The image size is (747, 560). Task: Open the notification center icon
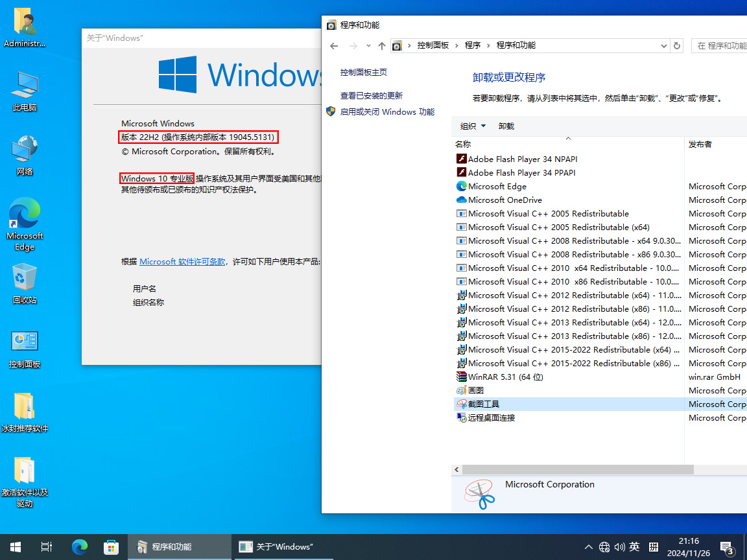coord(726,547)
